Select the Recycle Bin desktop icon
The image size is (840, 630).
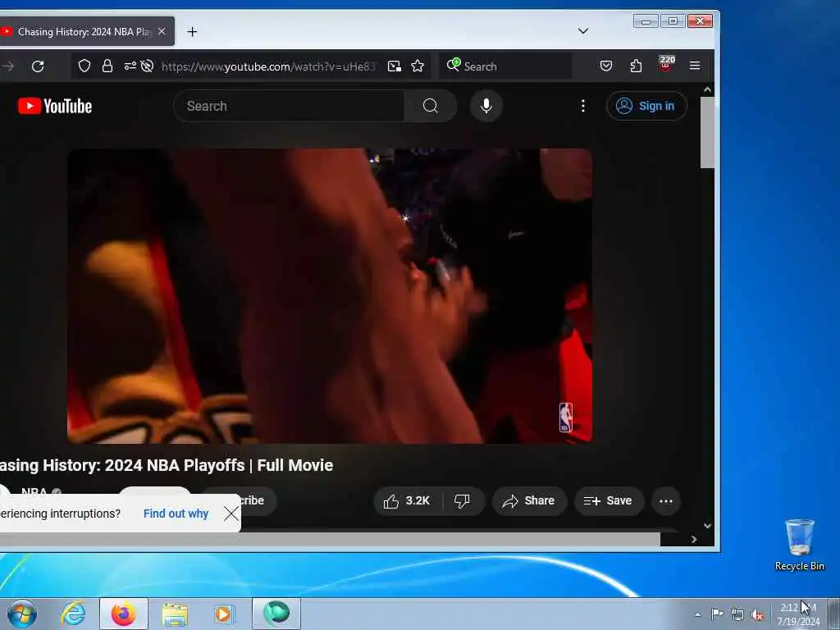[799, 545]
